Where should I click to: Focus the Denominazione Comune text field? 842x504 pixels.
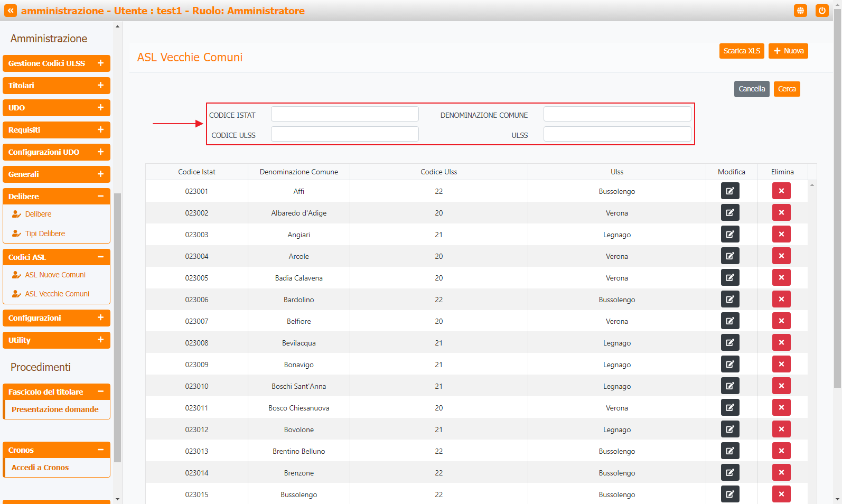617,114
